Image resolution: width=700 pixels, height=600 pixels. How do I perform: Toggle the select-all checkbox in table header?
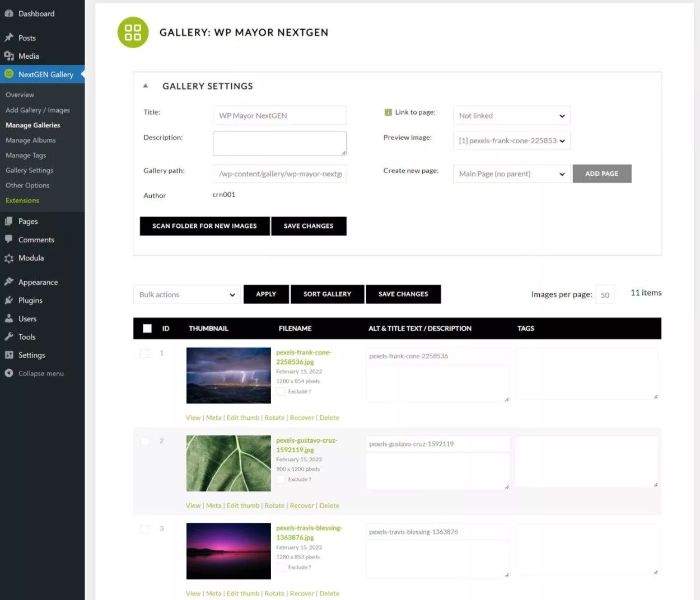click(x=147, y=329)
